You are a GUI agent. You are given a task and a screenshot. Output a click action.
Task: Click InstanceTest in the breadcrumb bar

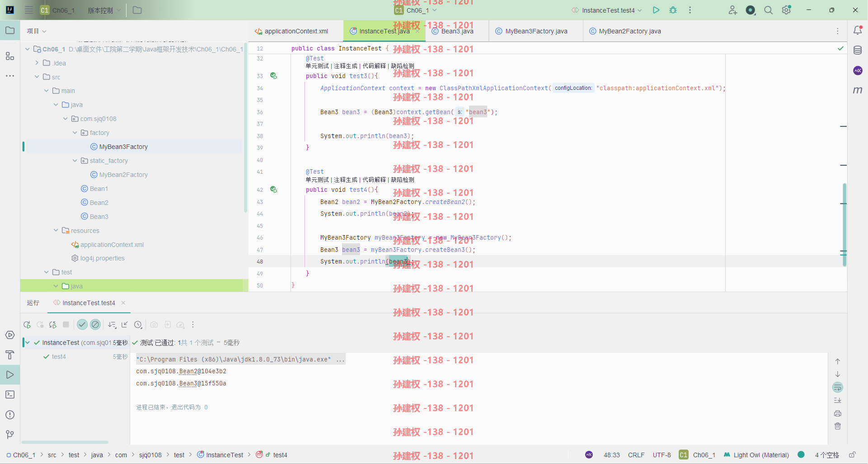(225, 455)
